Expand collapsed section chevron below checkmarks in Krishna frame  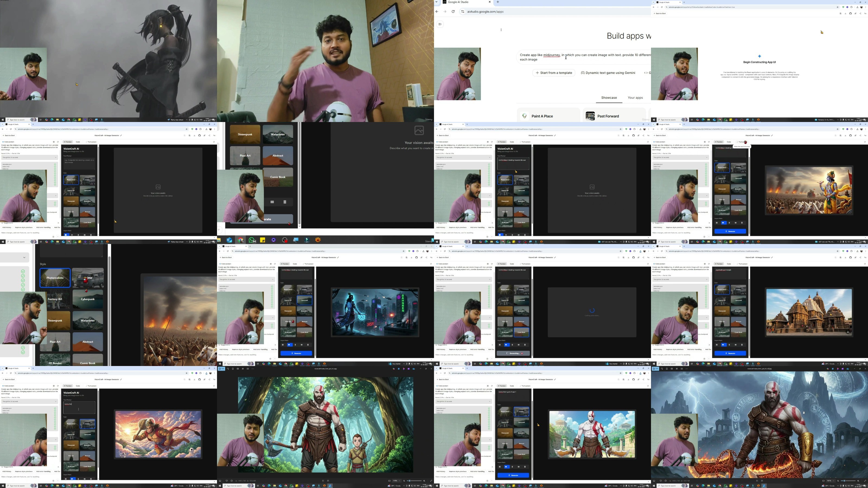(707, 196)
